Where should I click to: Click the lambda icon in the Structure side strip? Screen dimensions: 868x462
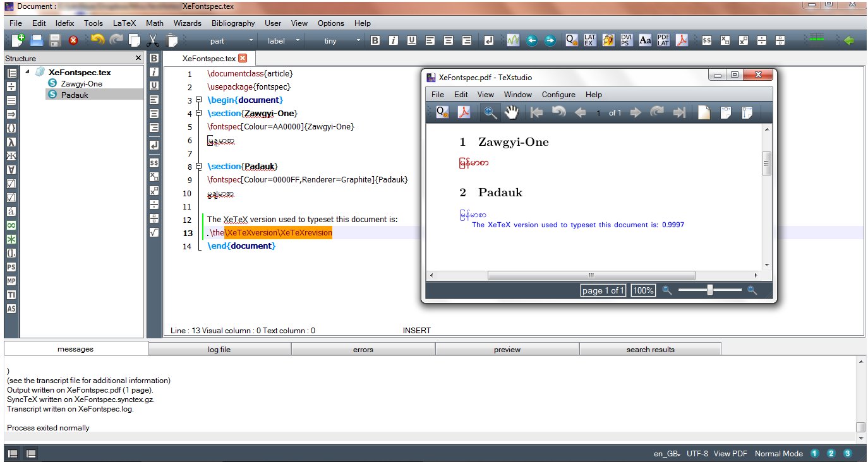coord(11,142)
